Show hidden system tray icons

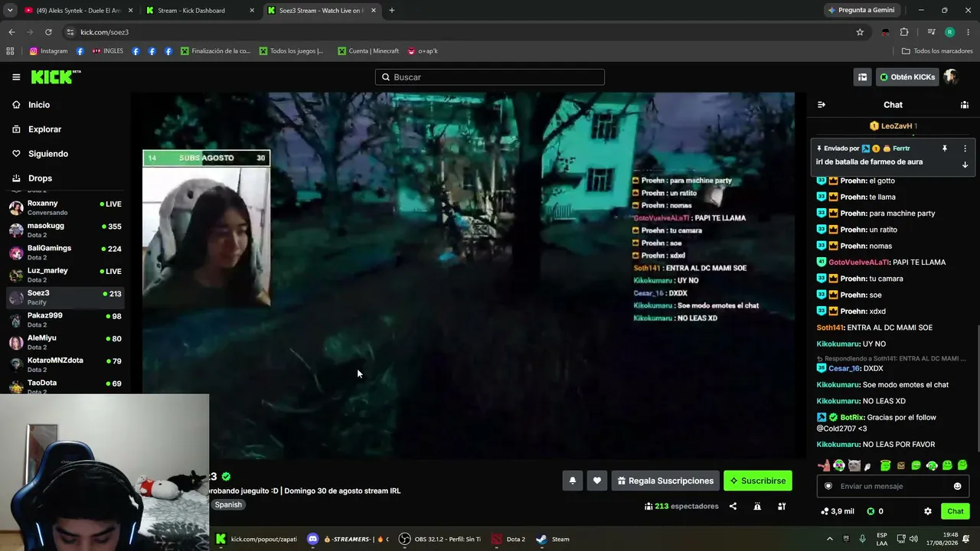829,539
